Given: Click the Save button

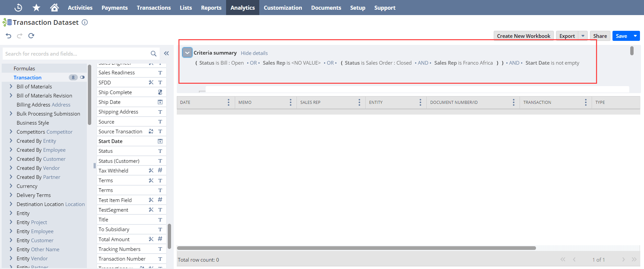Looking at the screenshot, I should (622, 36).
